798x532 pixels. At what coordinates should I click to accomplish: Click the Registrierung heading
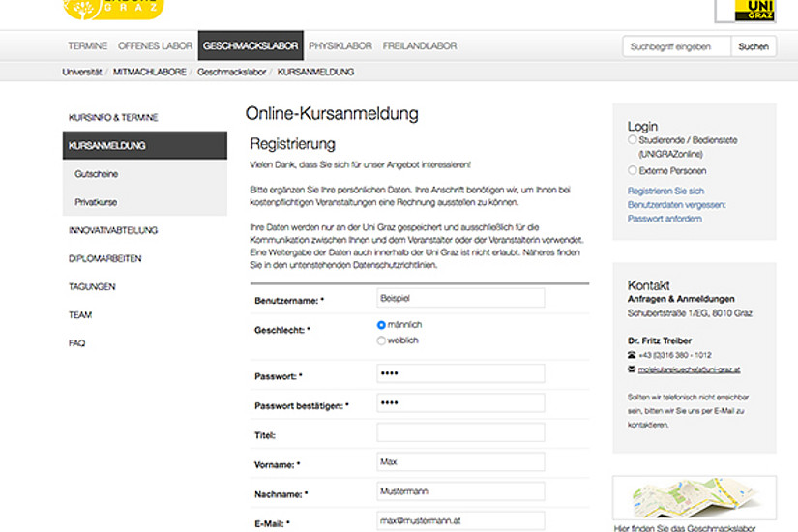coord(293,144)
